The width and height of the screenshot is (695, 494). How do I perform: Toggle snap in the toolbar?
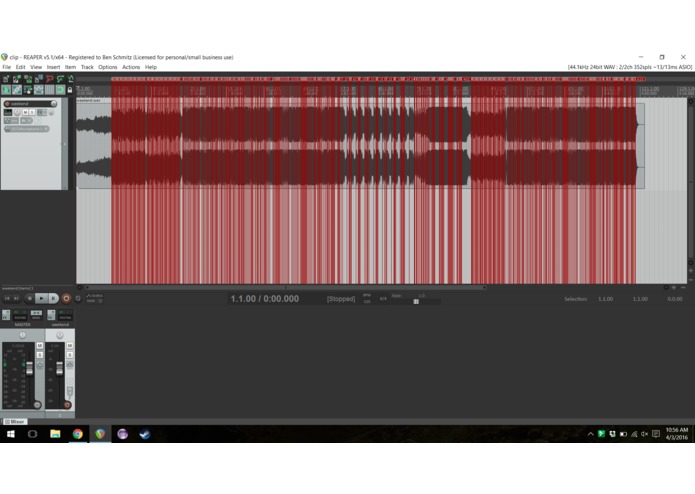[x=61, y=89]
